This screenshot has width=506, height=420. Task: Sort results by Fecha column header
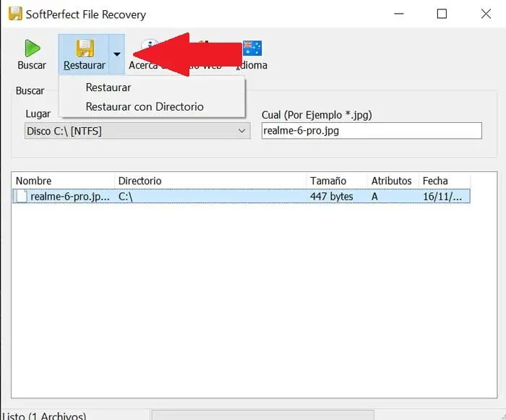pyautogui.click(x=445, y=181)
